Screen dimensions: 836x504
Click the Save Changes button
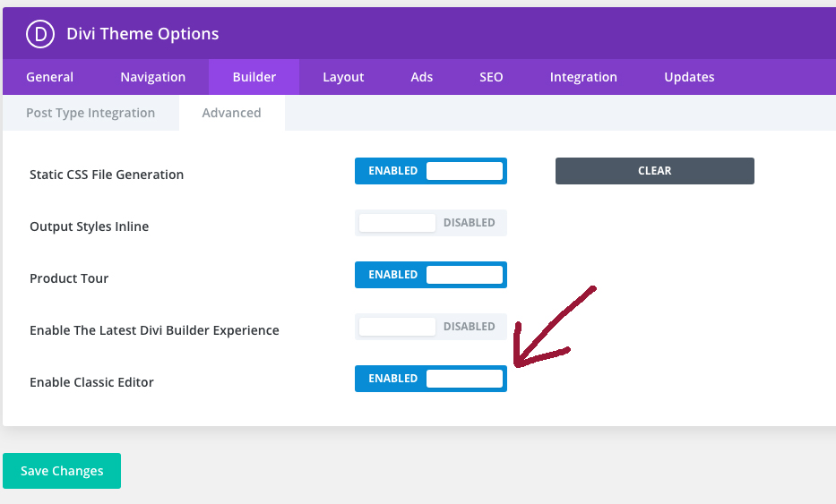click(x=62, y=471)
